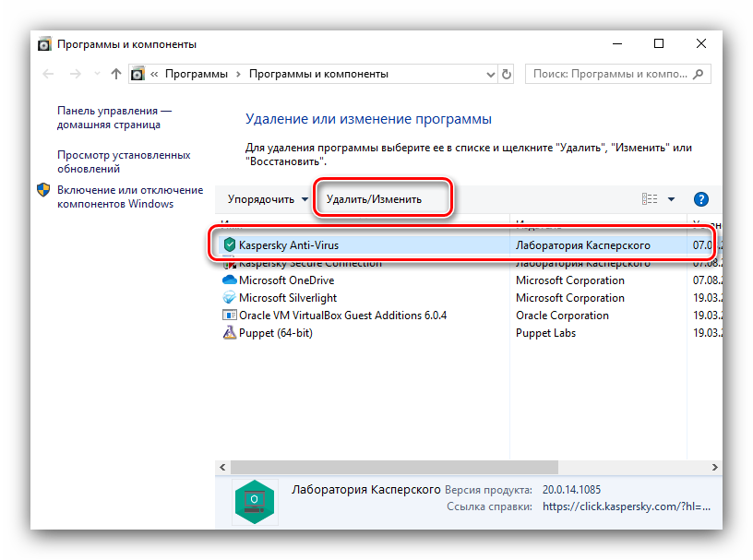Click the Kaspersky hexagon icon in details pane
Viewport: 753px width, 560px height.
pos(255,501)
